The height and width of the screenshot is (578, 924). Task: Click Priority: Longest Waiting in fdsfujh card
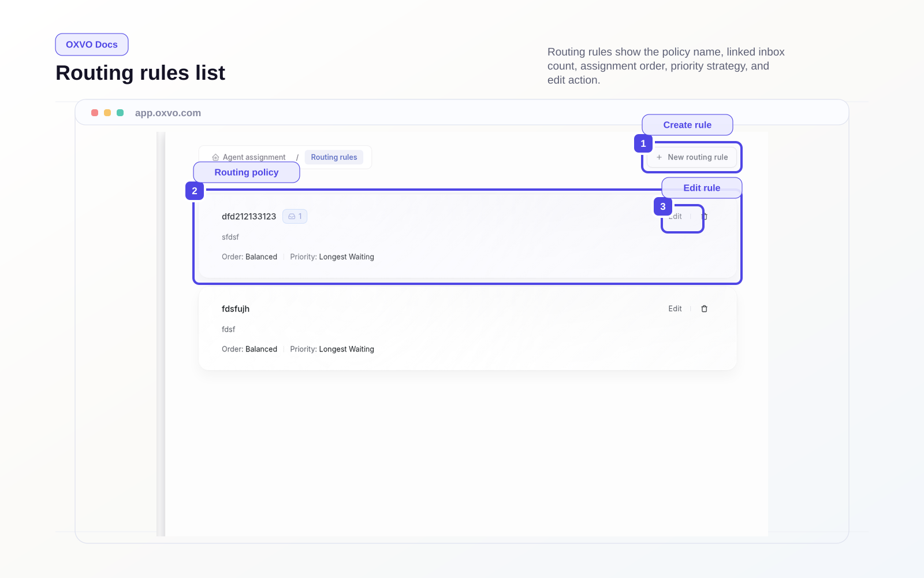332,349
